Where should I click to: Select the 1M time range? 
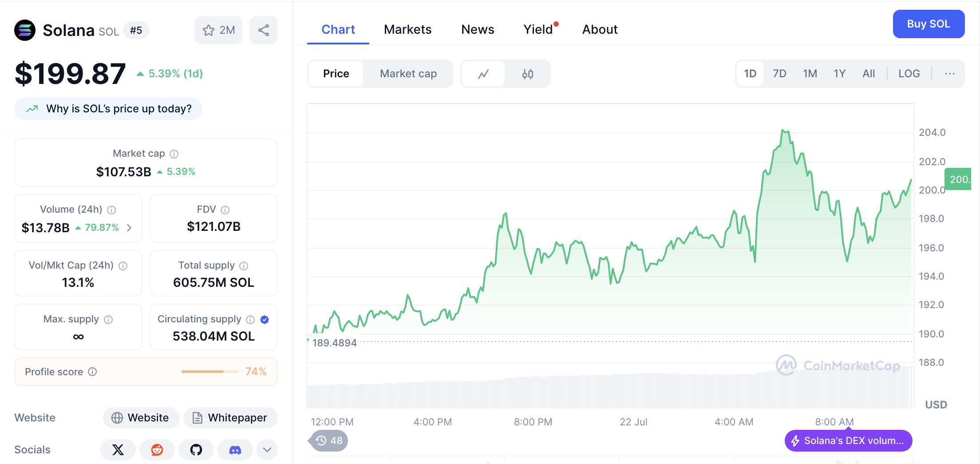(x=810, y=74)
